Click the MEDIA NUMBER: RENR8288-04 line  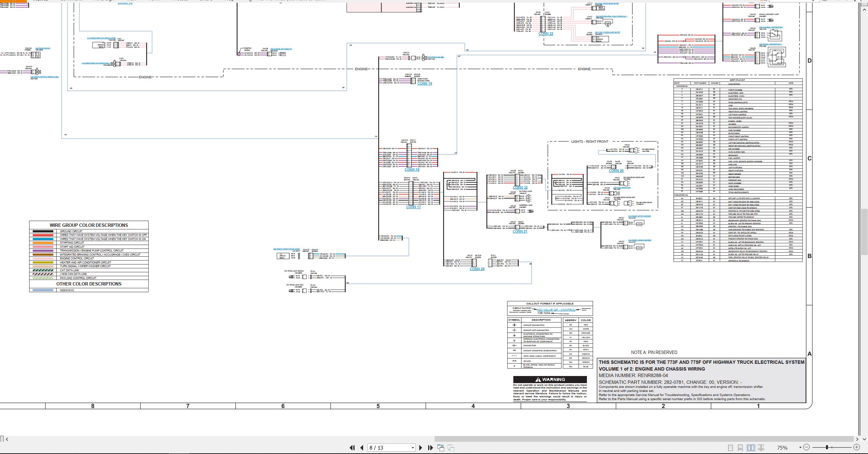(633, 375)
